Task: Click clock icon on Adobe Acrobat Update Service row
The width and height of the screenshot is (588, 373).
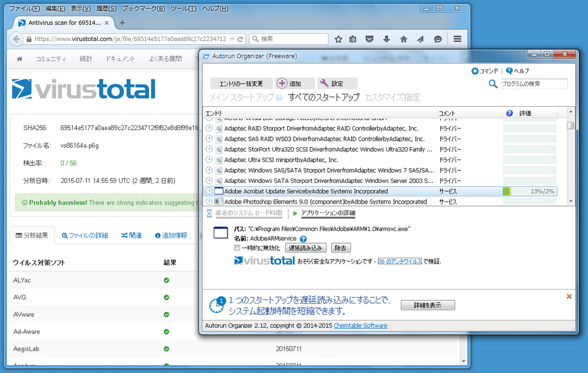Action: [x=209, y=191]
